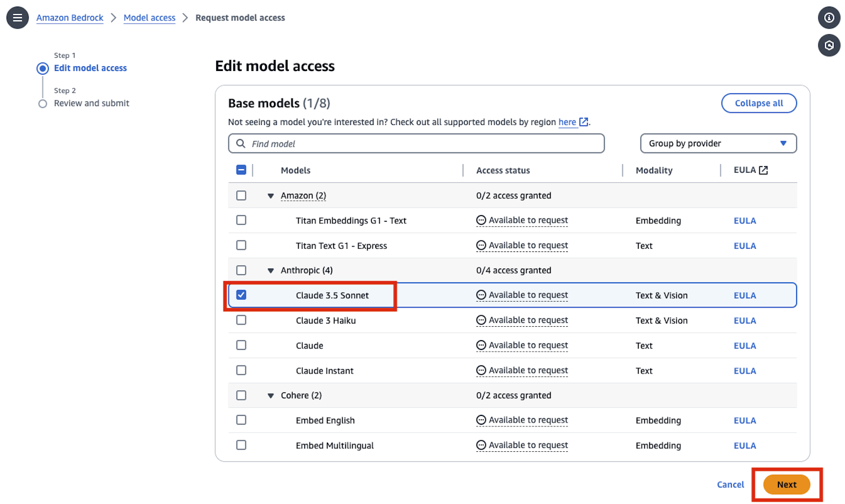Go to the Model access breadcrumb
Image resolution: width=845 pixels, height=504 pixels.
pos(150,18)
